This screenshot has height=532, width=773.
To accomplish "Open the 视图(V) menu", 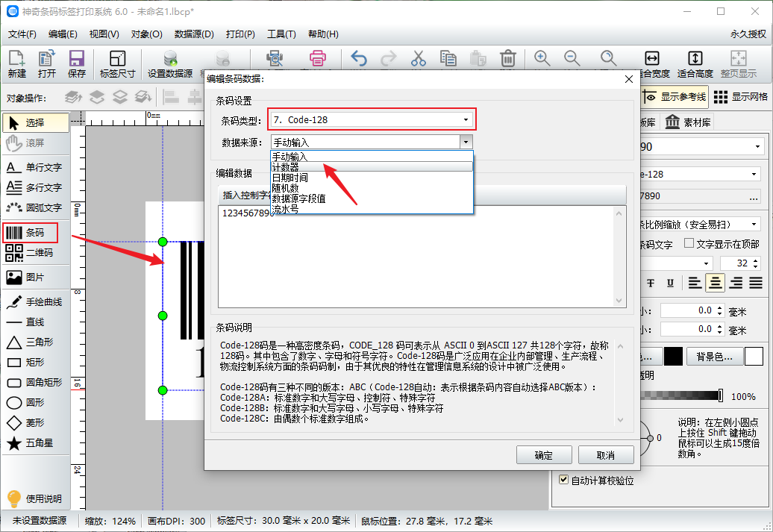I will (104, 34).
